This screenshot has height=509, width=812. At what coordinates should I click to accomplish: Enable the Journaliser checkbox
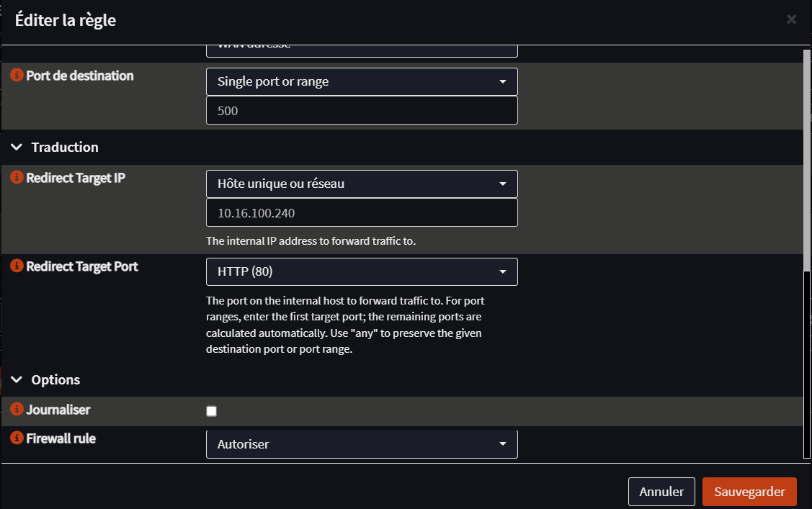[x=211, y=411]
